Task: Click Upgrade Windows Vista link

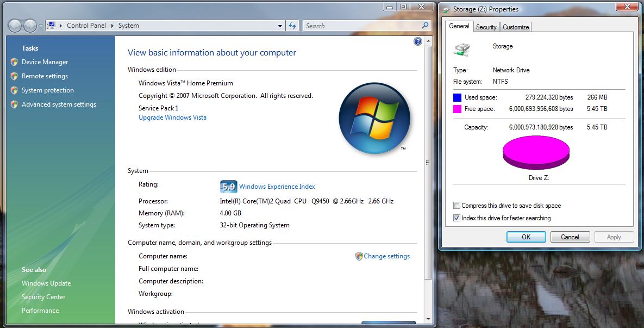Action: click(172, 117)
